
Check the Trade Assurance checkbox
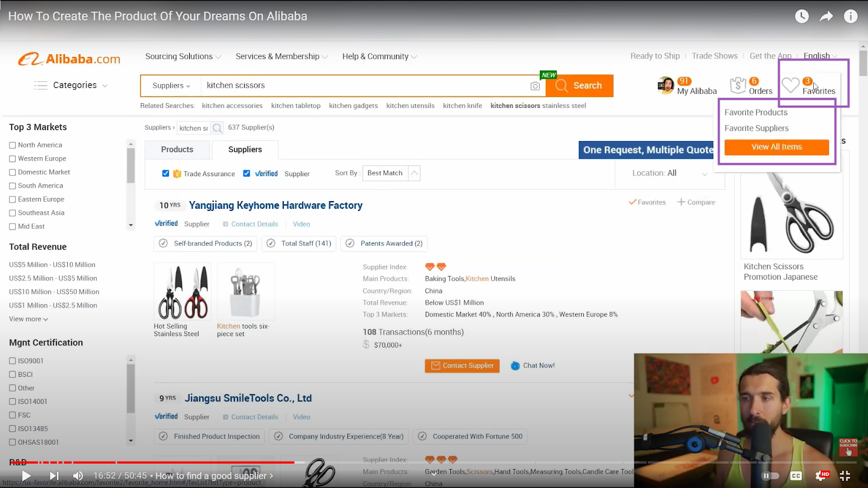pyautogui.click(x=165, y=174)
